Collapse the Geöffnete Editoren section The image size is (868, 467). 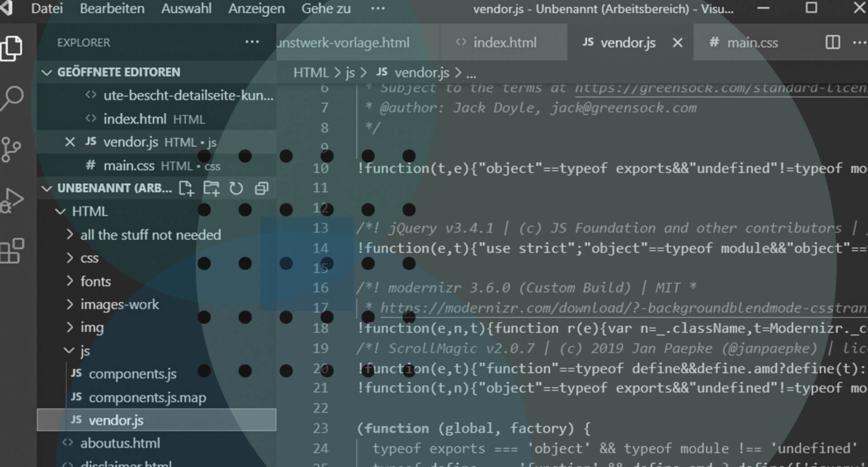(x=156, y=72)
